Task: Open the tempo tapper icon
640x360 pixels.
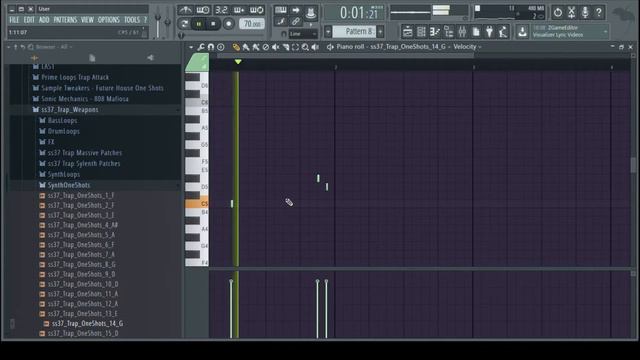Action: [x=503, y=32]
